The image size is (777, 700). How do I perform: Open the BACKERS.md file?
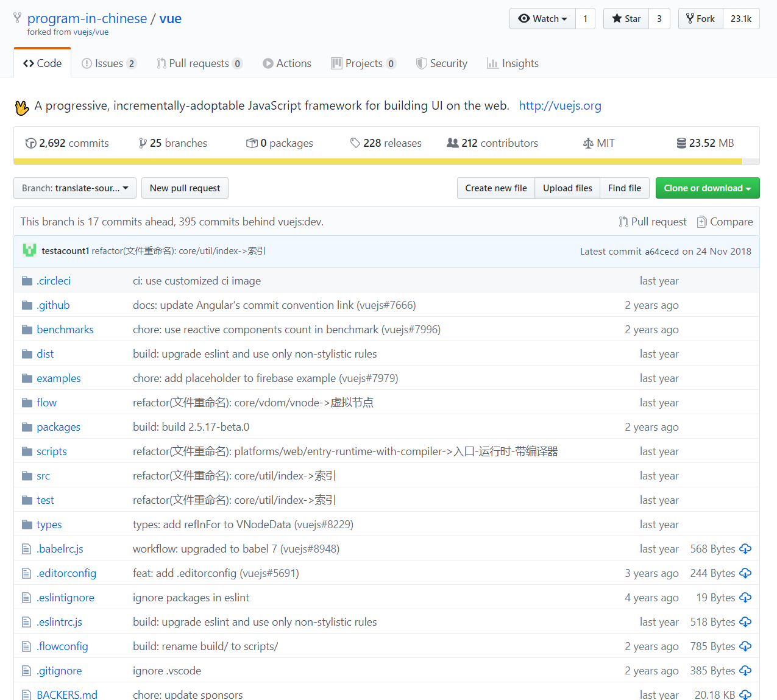coord(67,695)
